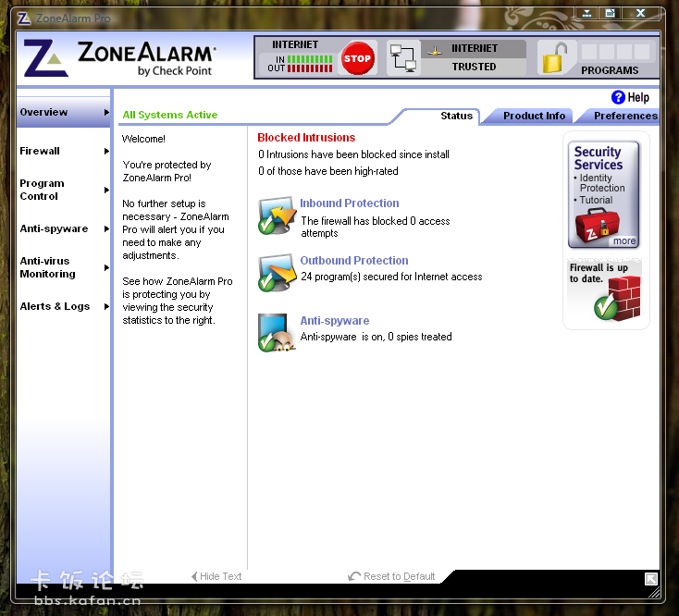
Task: Click the resize box icon at bottom right
Action: pos(651,579)
